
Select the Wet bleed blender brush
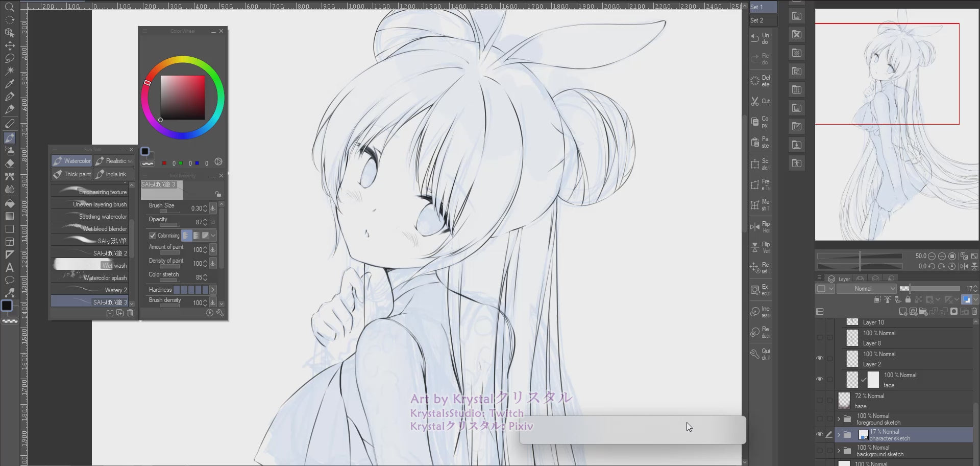tap(89, 228)
